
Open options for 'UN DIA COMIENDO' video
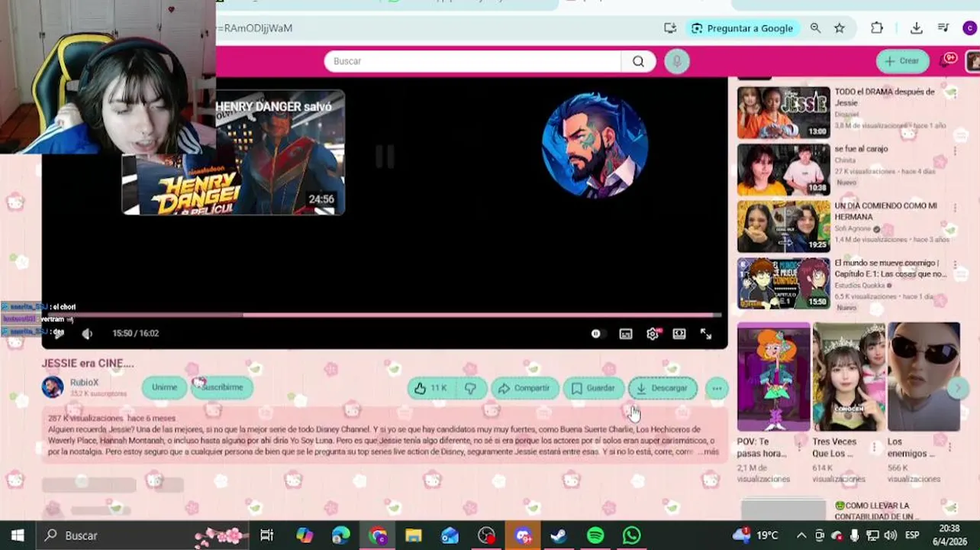point(954,209)
